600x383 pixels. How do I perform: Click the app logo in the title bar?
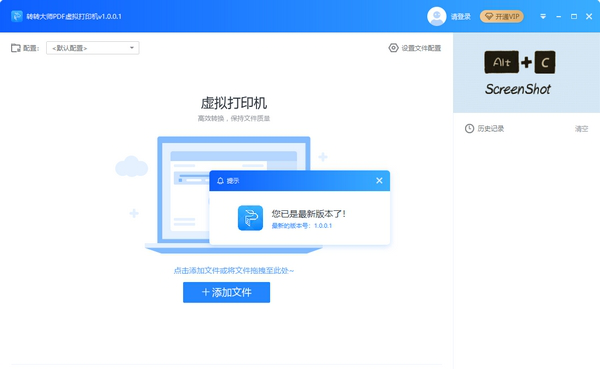(x=17, y=16)
